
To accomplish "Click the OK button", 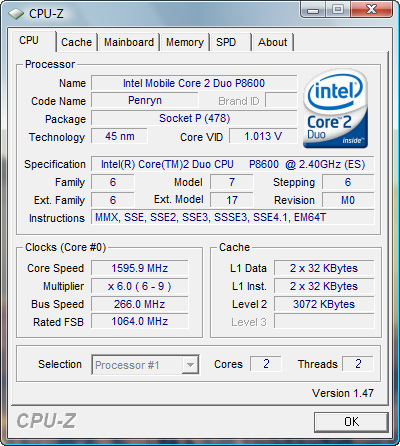I will [x=351, y=422].
